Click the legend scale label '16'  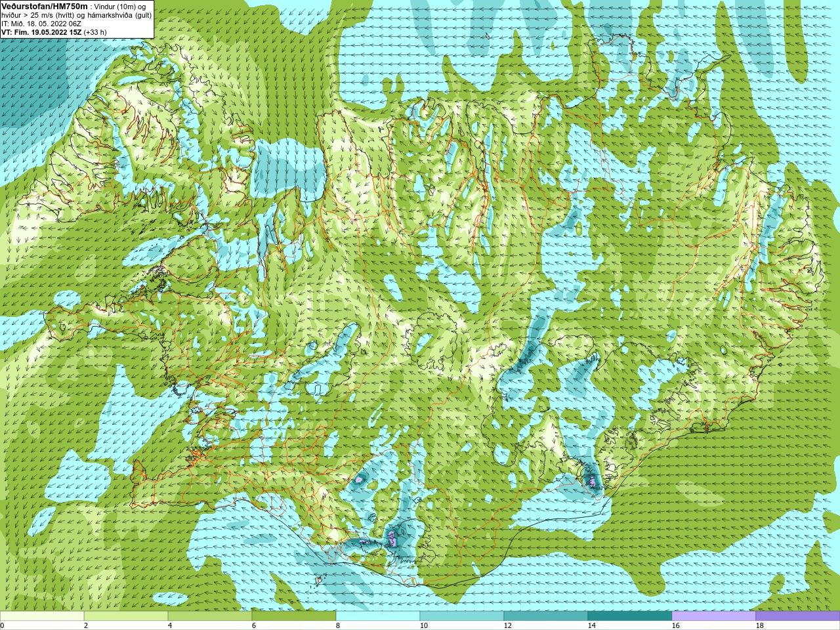pyautogui.click(x=676, y=625)
